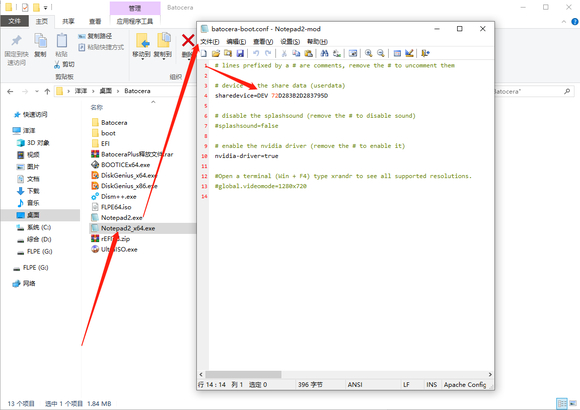Toggle INS mode in Notepad2 status bar
Image resolution: width=580 pixels, height=410 pixels.
[431, 385]
